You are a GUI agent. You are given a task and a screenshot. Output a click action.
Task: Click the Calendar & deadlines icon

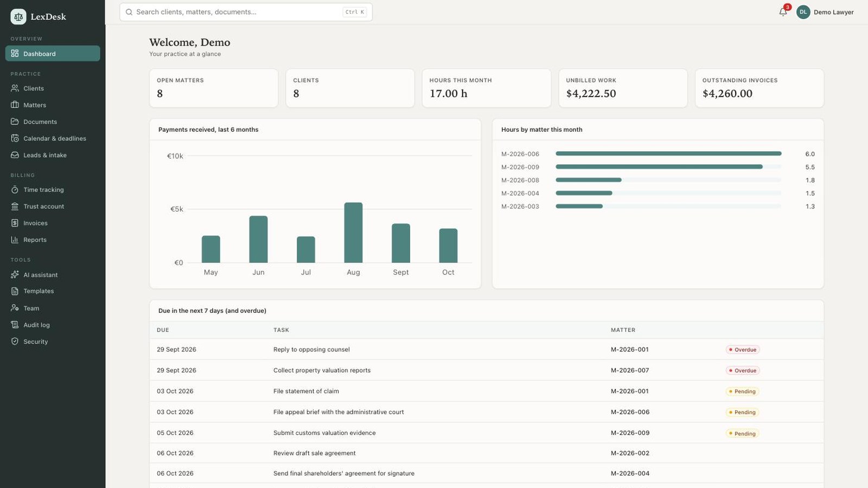point(15,138)
